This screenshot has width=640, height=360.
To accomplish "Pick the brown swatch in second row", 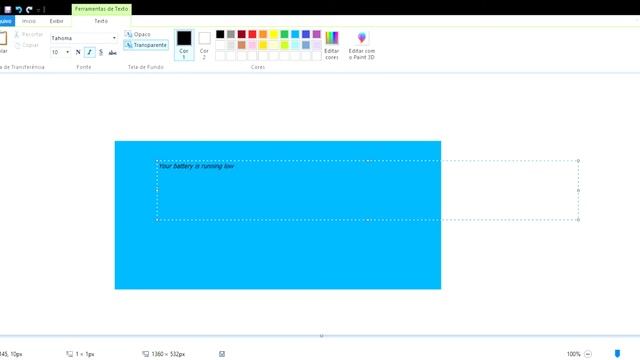I will pyautogui.click(x=242, y=45).
